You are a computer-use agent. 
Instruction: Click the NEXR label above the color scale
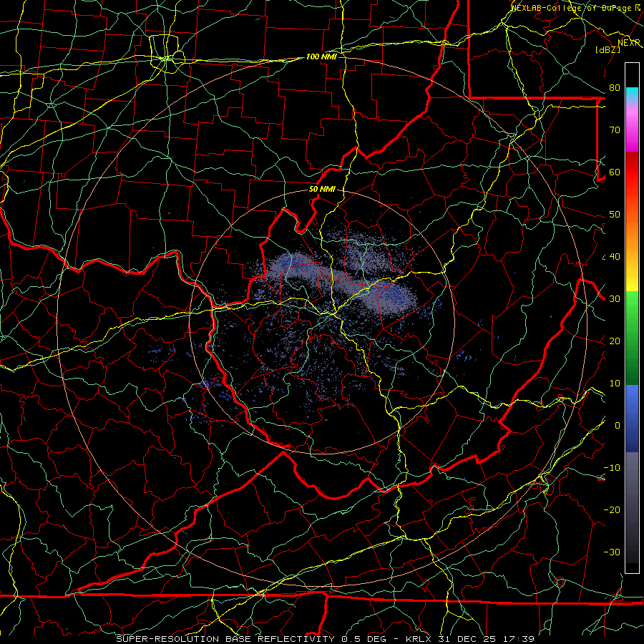point(629,43)
